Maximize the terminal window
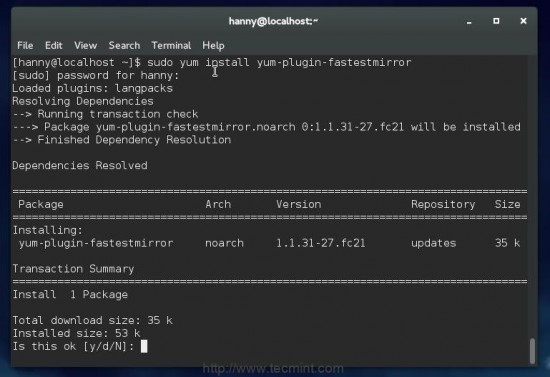 [496, 21]
